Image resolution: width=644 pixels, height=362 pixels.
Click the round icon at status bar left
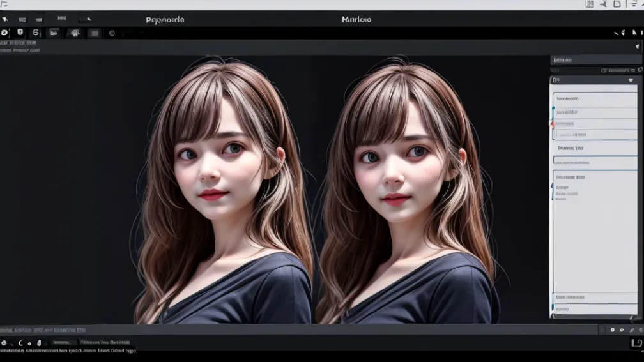tap(4, 343)
